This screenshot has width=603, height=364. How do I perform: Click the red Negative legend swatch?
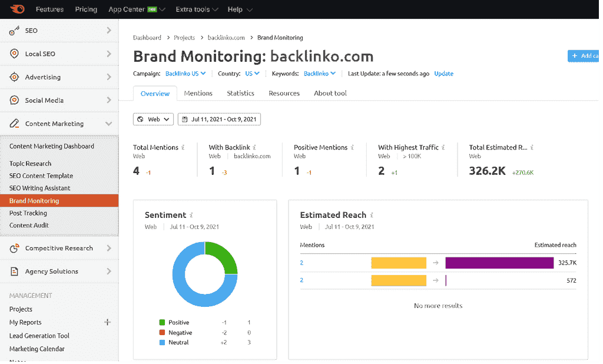(x=163, y=332)
